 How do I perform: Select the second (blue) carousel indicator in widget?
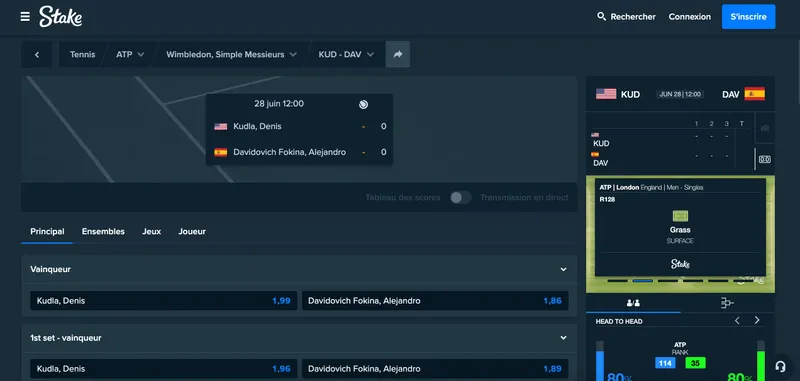pyautogui.click(x=642, y=281)
